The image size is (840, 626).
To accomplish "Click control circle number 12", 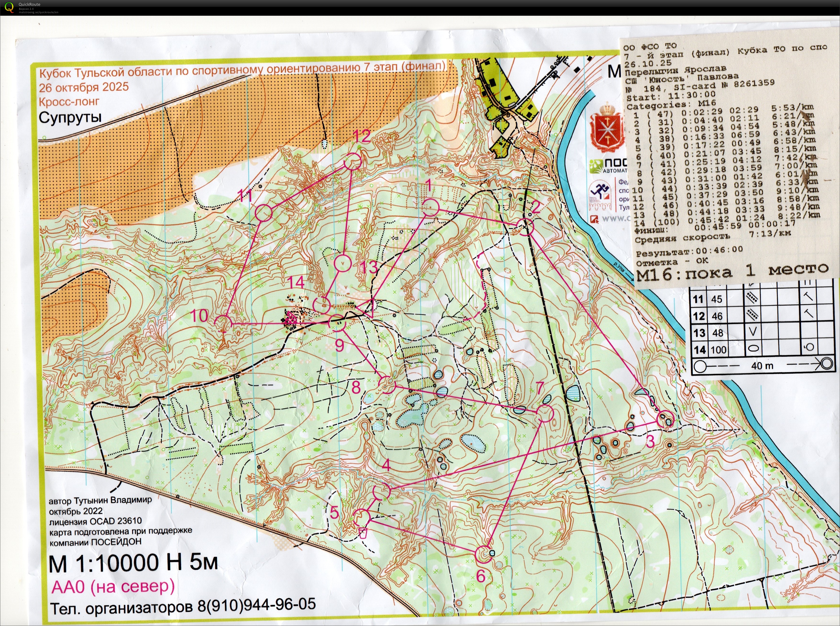I will (x=352, y=161).
